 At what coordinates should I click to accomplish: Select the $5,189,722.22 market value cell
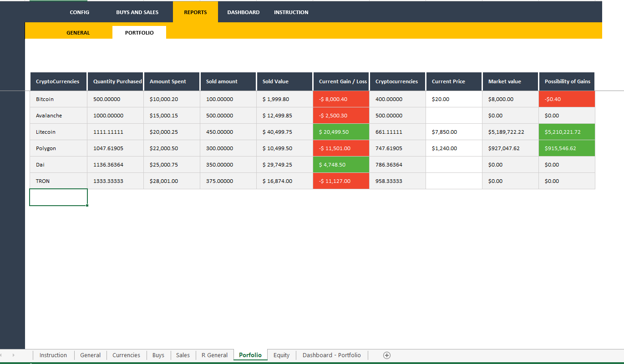click(x=510, y=132)
